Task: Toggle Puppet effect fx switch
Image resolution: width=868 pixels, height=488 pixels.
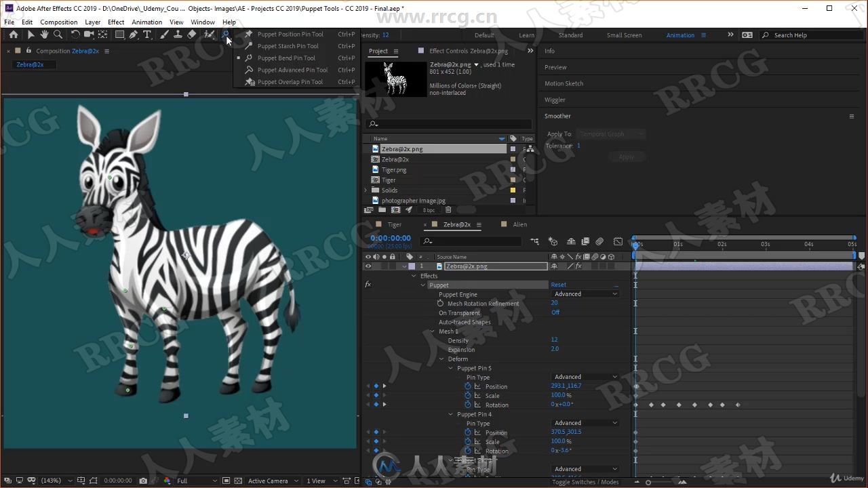Action: click(x=368, y=285)
